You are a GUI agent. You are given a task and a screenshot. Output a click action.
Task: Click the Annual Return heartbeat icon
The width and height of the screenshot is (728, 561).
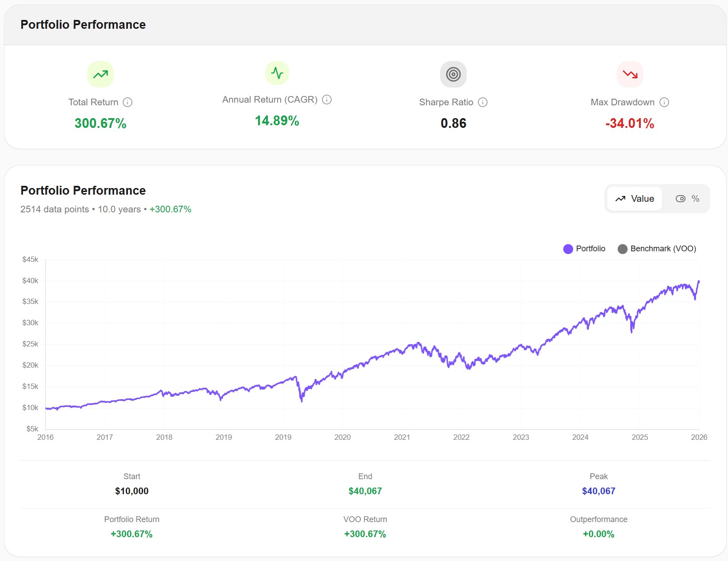tap(277, 73)
